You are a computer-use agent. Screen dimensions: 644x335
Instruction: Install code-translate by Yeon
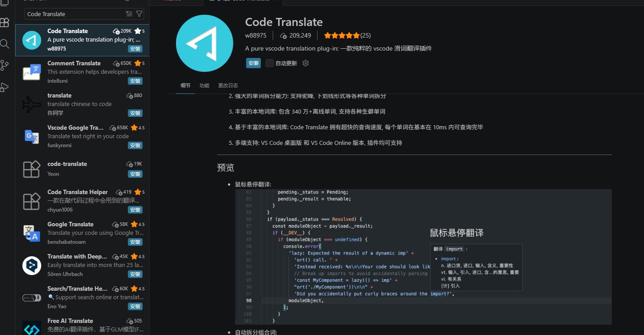point(135,174)
